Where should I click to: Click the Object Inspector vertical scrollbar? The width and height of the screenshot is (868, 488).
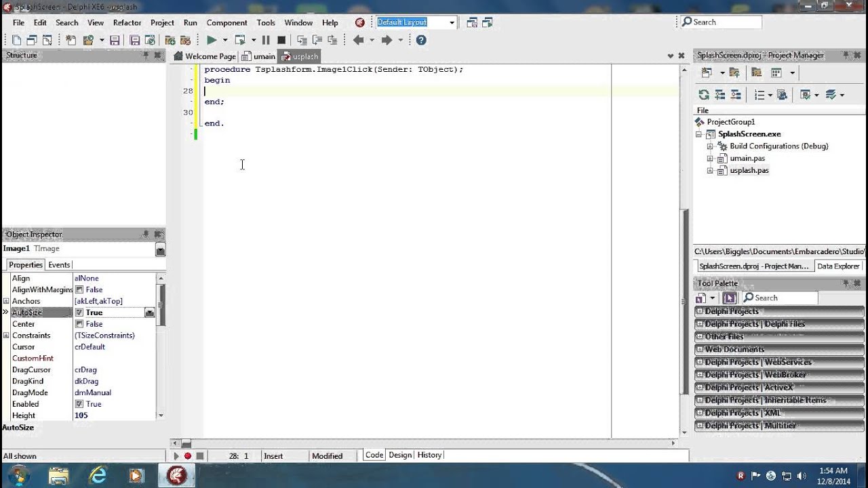click(161, 346)
